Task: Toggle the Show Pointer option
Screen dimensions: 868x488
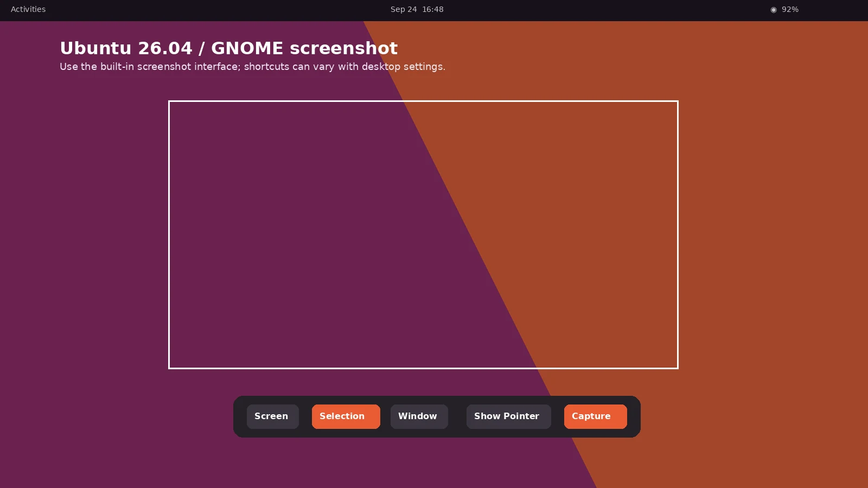Action: pos(508,416)
